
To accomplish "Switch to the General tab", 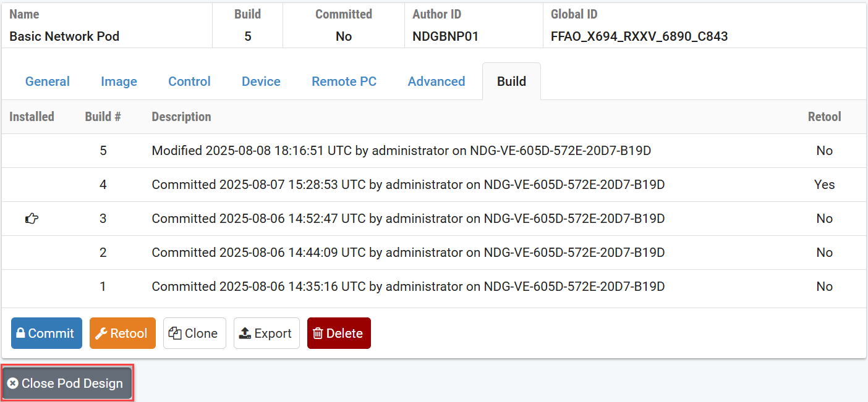I will [47, 82].
